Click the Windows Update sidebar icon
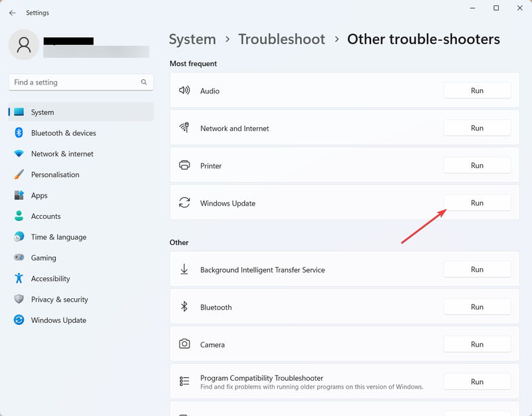 pyautogui.click(x=19, y=320)
